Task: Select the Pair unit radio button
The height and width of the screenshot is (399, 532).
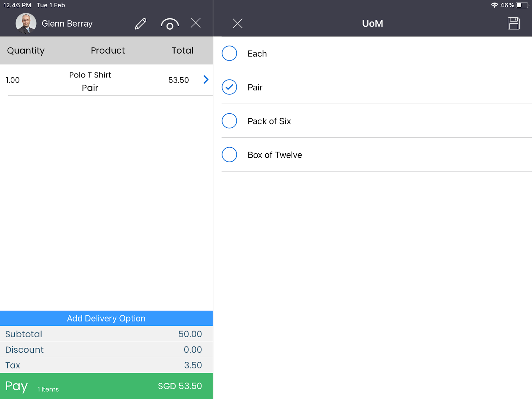Action: pos(229,87)
